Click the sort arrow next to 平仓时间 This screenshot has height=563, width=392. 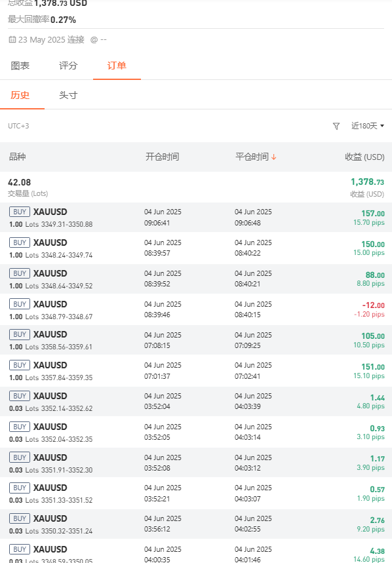point(274,157)
